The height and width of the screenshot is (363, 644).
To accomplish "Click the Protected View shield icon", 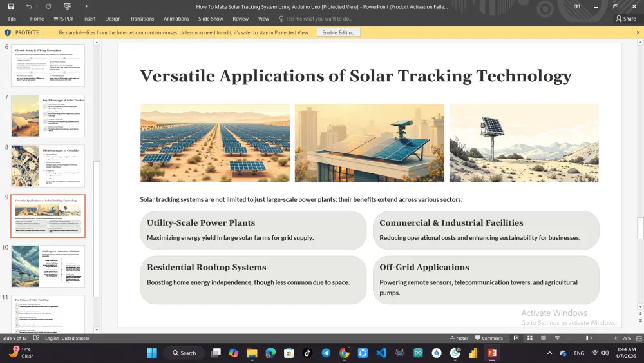I will [x=7, y=32].
